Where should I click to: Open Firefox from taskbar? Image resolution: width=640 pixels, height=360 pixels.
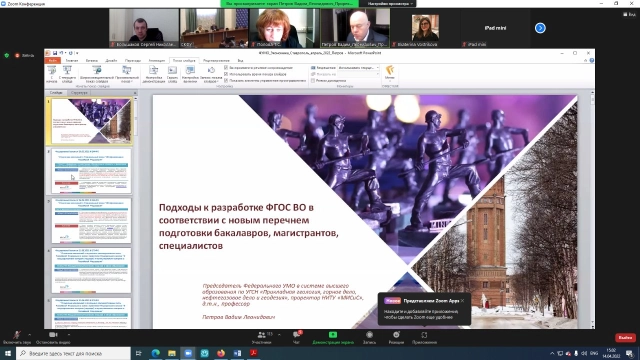tap(221, 353)
